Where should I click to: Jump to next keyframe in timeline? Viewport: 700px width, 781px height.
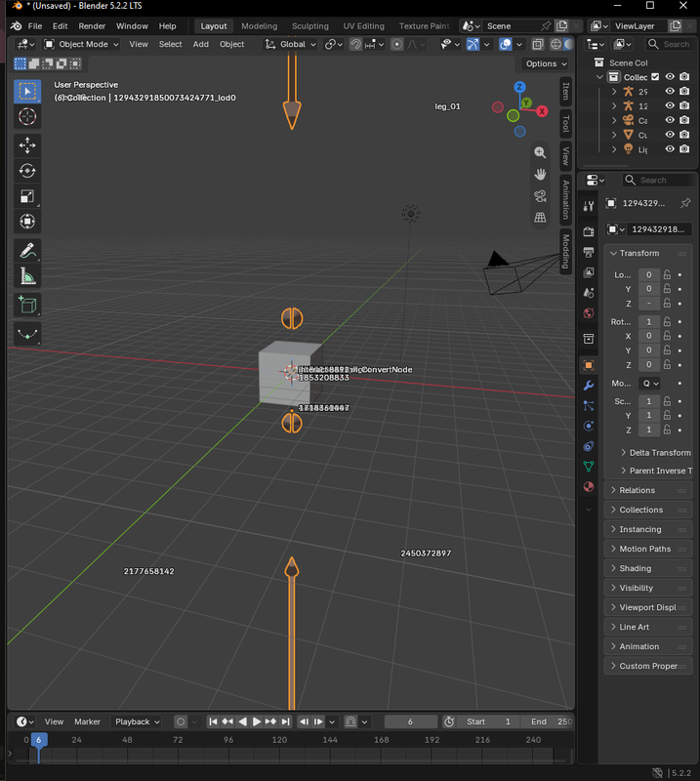(271, 721)
